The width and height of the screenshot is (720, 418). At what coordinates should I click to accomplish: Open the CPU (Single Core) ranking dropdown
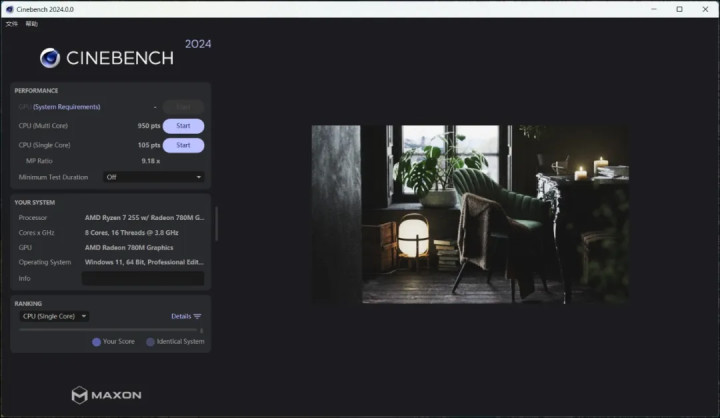54,316
